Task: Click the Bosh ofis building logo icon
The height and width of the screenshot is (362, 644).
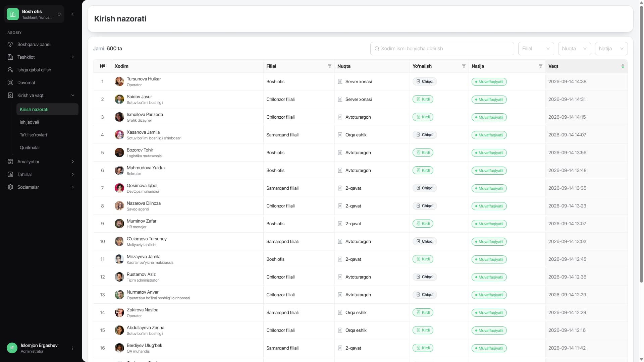Action: (x=13, y=14)
